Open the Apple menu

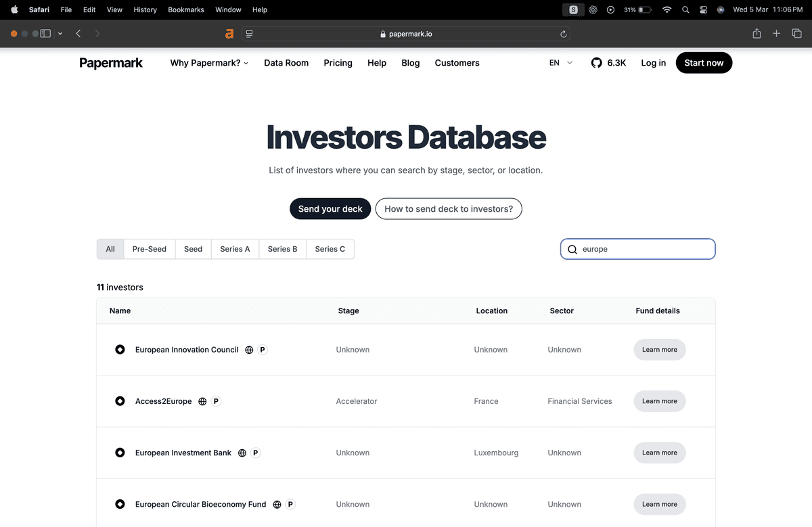(14, 9)
